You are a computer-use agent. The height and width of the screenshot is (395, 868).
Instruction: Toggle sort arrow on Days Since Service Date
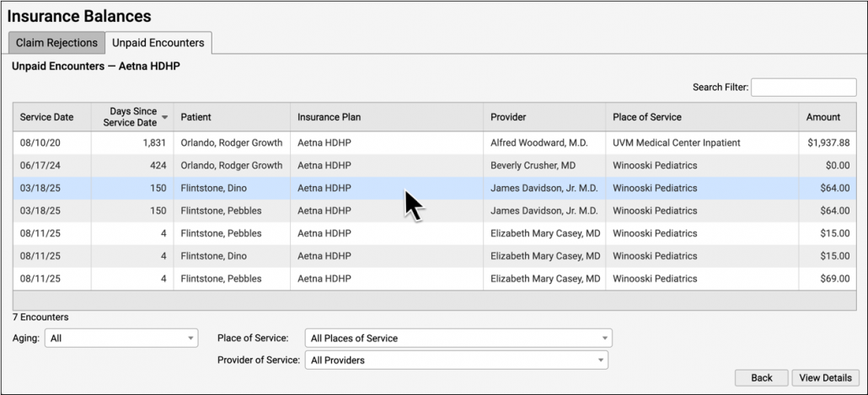click(x=165, y=117)
